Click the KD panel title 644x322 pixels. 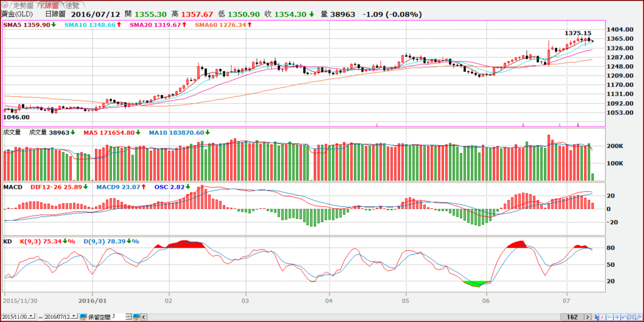tap(8, 241)
